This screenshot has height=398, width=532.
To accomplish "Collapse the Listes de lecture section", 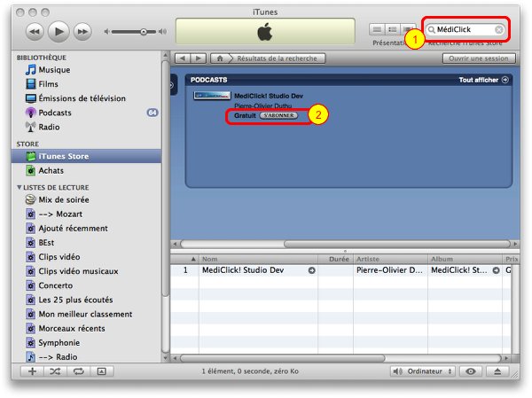I will [19, 187].
